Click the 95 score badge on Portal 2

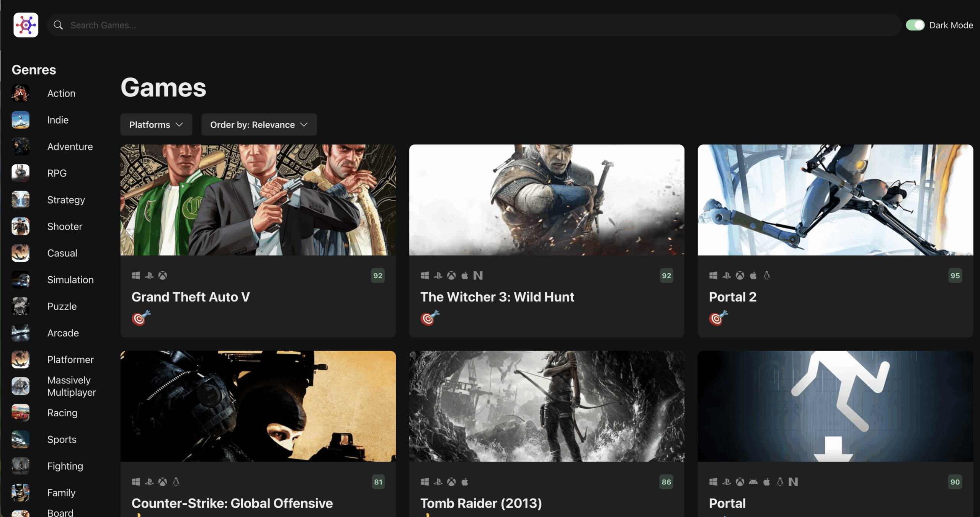click(955, 276)
